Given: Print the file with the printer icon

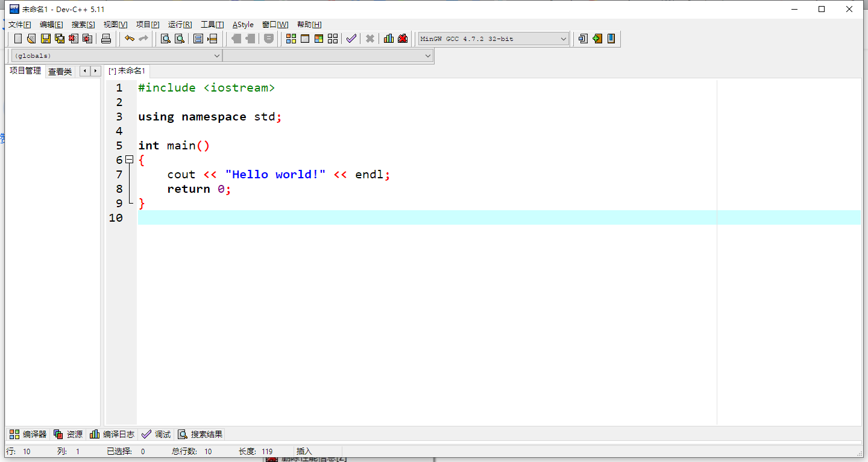Looking at the screenshot, I should pyautogui.click(x=106, y=39).
